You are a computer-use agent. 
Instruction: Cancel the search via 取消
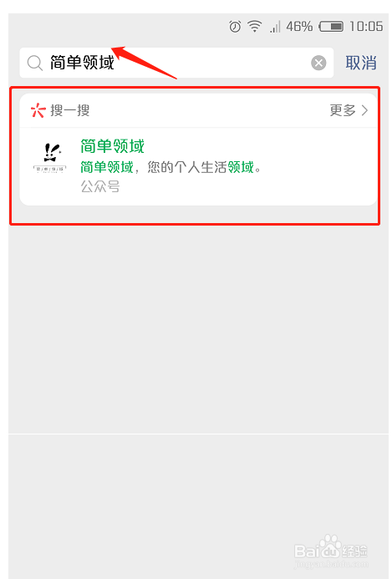tap(361, 63)
